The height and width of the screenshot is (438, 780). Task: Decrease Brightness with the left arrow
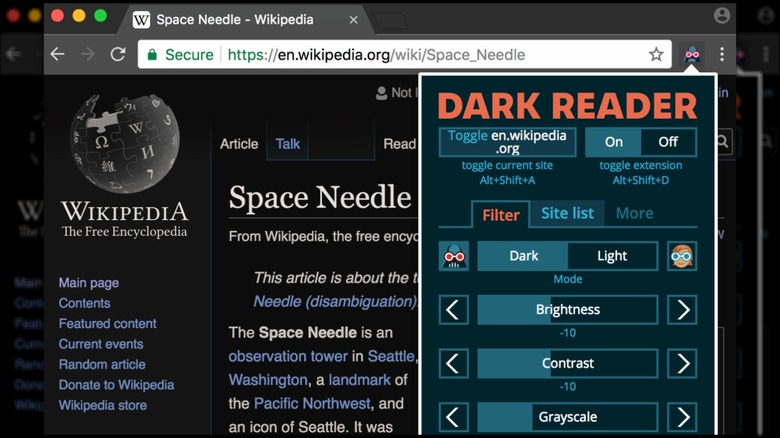pyautogui.click(x=454, y=310)
